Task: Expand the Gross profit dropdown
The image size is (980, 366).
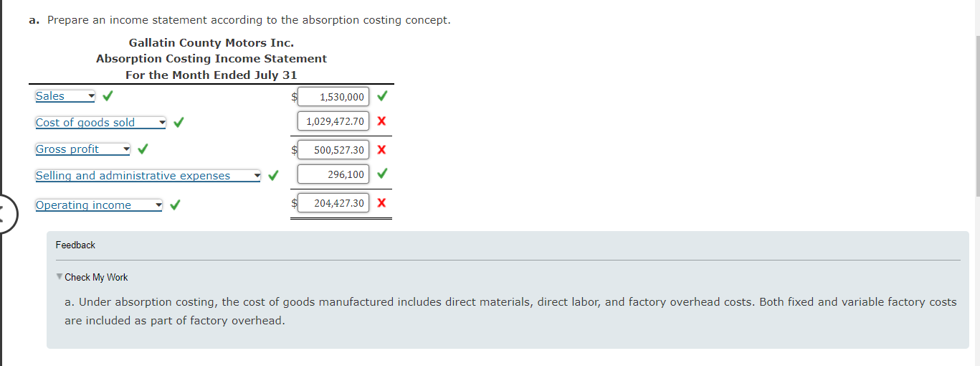Action: click(x=82, y=149)
